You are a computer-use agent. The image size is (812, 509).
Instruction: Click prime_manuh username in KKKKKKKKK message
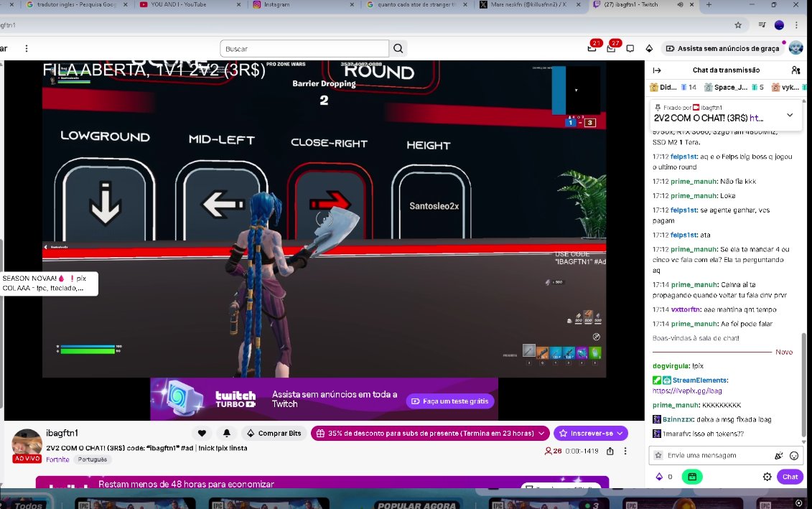[x=676, y=406]
